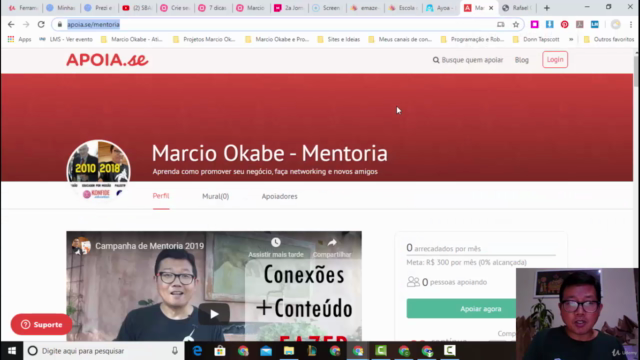Image resolution: width=640 pixels, height=360 pixels.
Task: Switch to the Prezi browser tab
Action: (x=100, y=8)
